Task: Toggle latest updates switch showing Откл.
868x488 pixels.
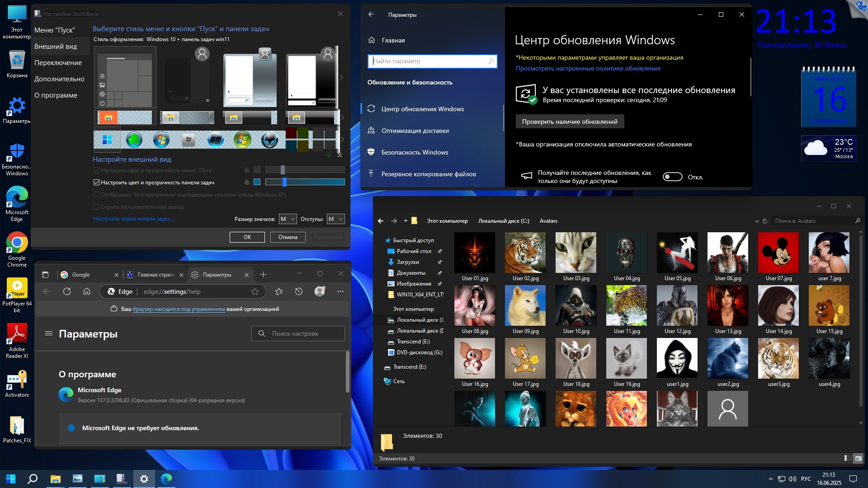Action: [672, 177]
